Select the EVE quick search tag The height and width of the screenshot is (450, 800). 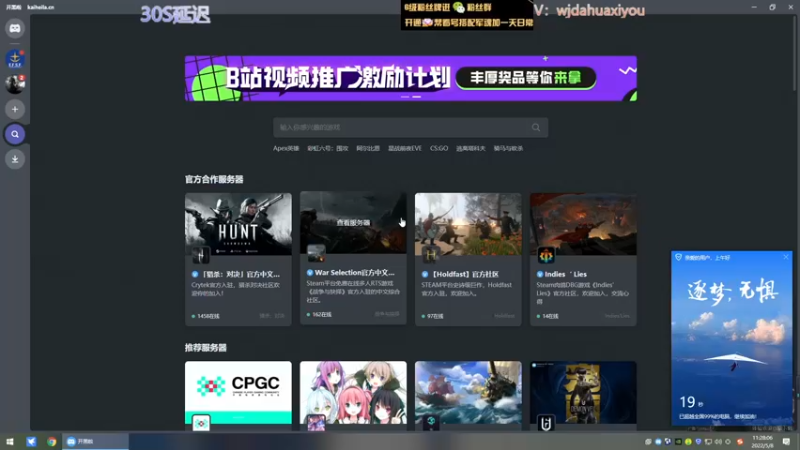coord(405,148)
